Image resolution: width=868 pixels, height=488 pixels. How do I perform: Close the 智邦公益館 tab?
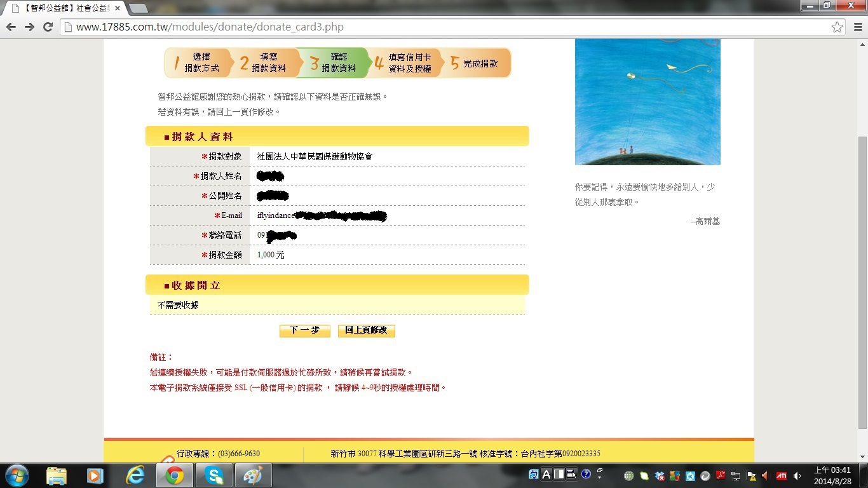(x=117, y=8)
